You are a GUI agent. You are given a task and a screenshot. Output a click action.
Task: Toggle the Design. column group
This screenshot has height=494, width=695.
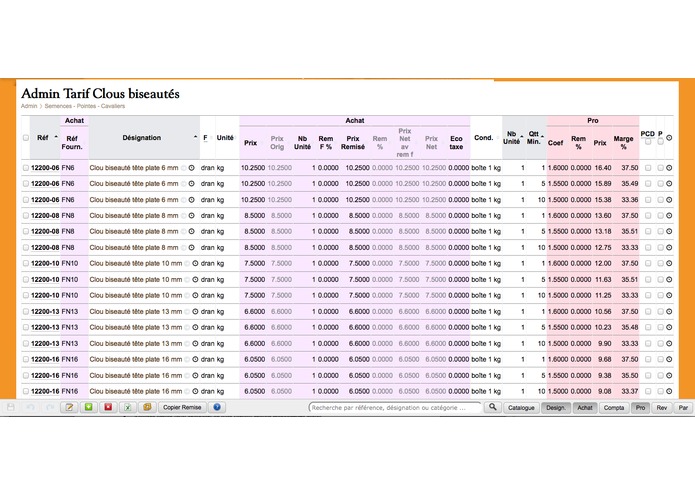tap(555, 408)
